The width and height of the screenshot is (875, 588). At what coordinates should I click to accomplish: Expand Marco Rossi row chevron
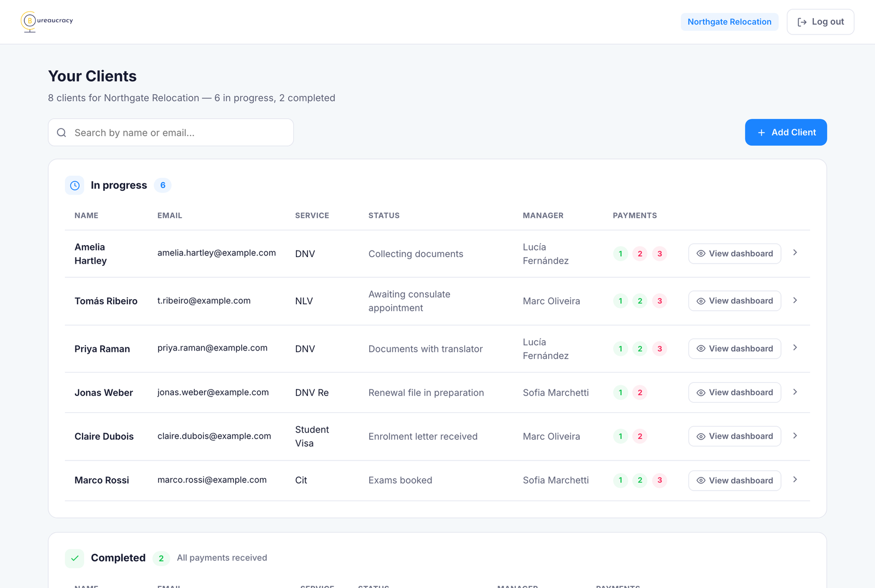[795, 480]
